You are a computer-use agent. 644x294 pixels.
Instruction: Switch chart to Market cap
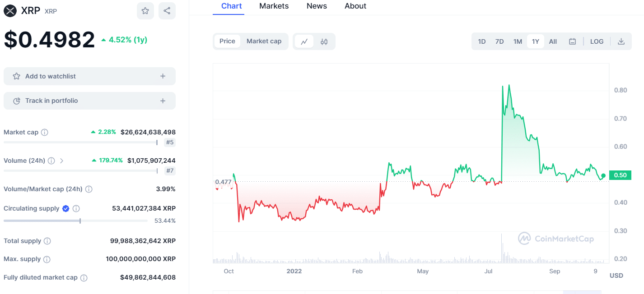pos(264,41)
